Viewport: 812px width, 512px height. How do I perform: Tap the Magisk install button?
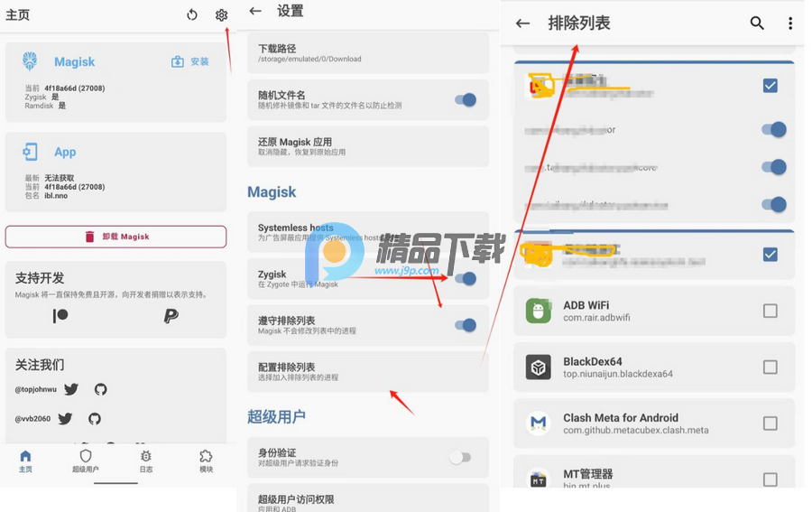pos(190,61)
